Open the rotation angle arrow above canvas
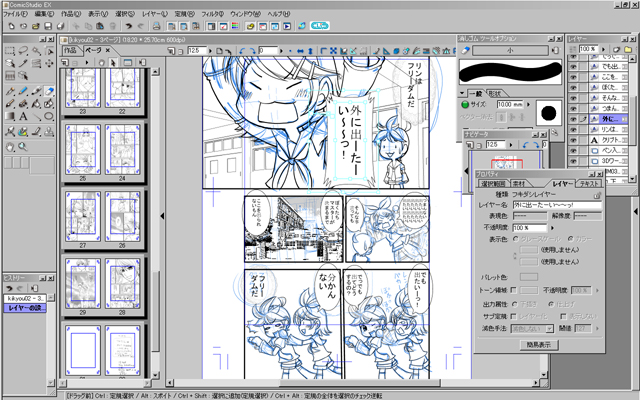640x400 pixels. 281,51
